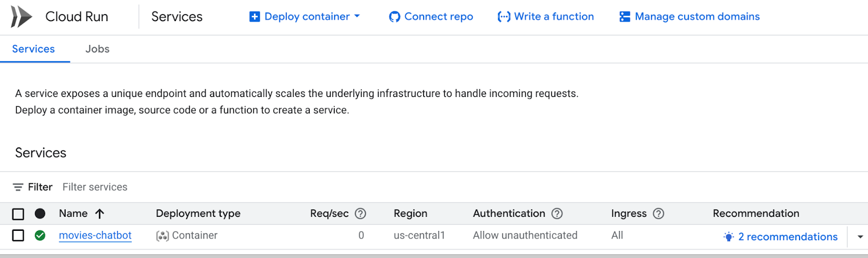Click the Deploy container plus icon
Viewport: 868px width, 258px height.
coord(254,17)
